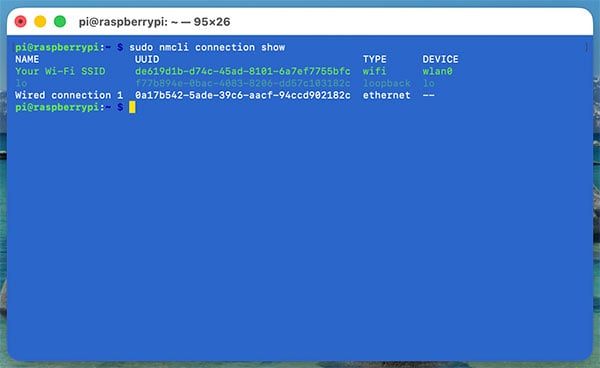Click the wlan0 device value
Image resolution: width=600 pixels, height=368 pixels.
437,71
